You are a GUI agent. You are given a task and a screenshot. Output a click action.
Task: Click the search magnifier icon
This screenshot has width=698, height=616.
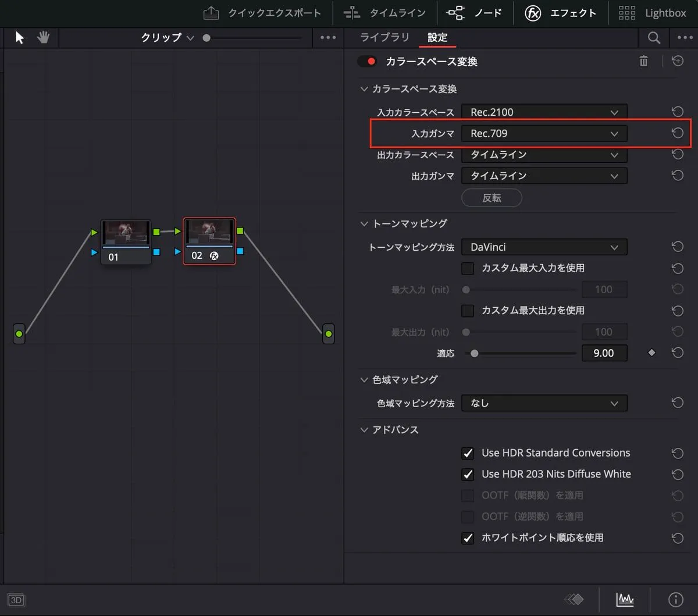654,38
